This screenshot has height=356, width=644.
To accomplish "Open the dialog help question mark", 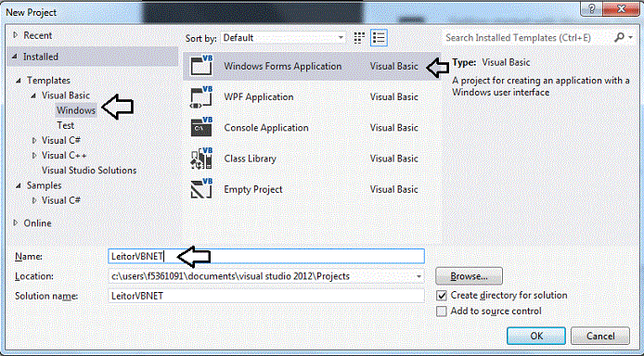I will point(592,9).
